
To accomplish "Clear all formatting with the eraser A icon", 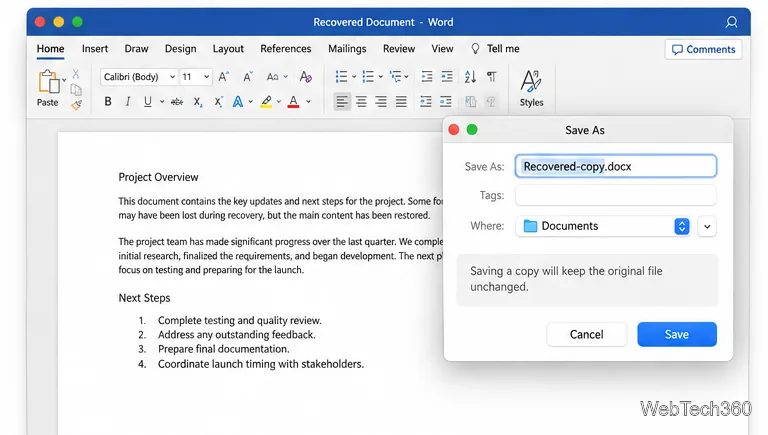I will point(306,77).
